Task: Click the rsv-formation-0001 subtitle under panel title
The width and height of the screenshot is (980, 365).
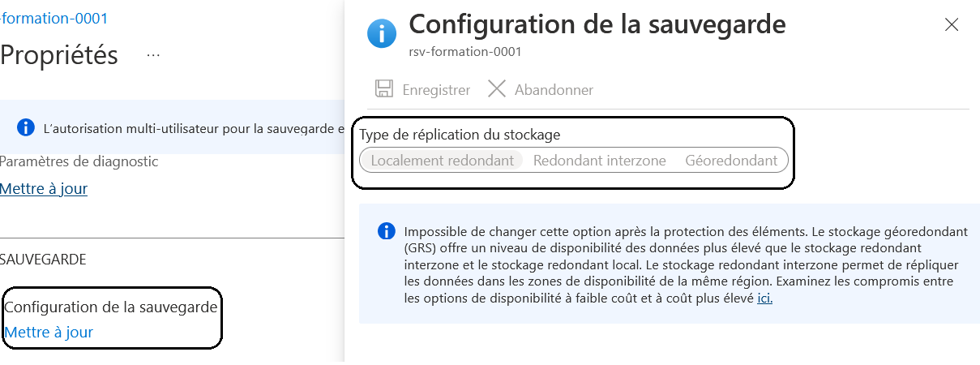Action: (x=464, y=51)
